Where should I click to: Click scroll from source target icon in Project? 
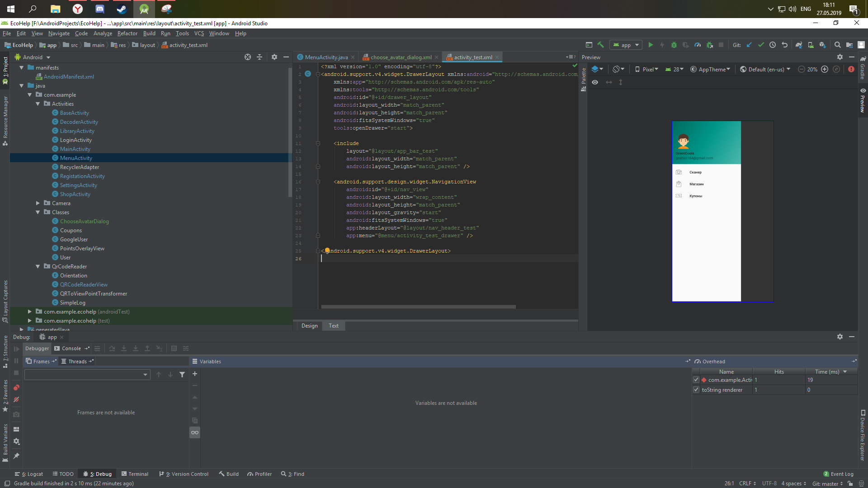tap(248, 57)
